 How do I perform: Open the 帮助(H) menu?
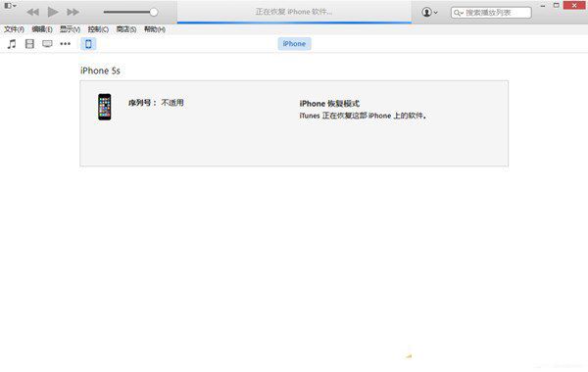155,29
